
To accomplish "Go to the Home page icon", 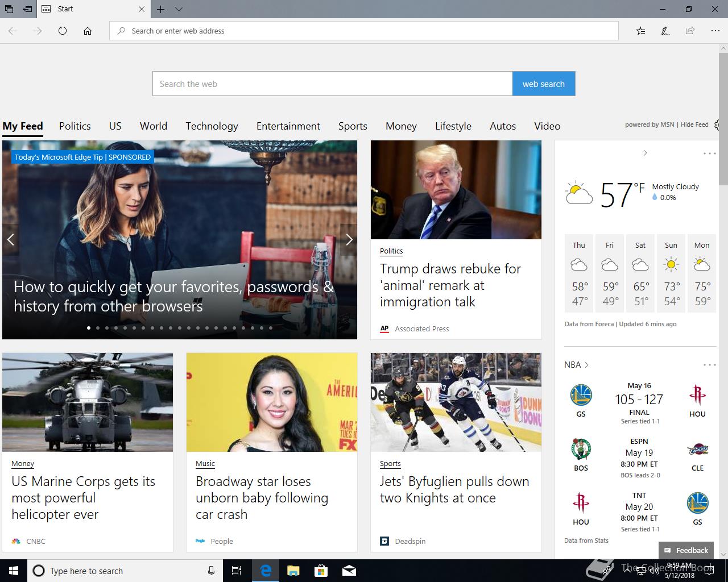I will 88,31.
